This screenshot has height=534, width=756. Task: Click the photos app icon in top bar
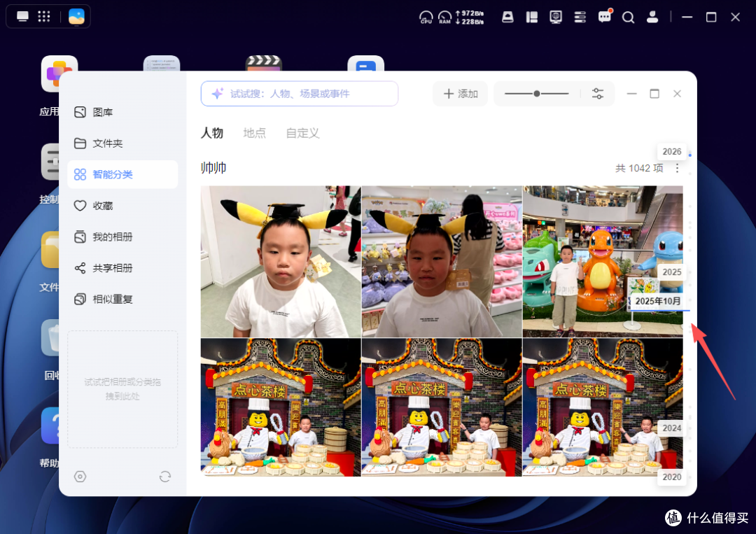[76, 17]
